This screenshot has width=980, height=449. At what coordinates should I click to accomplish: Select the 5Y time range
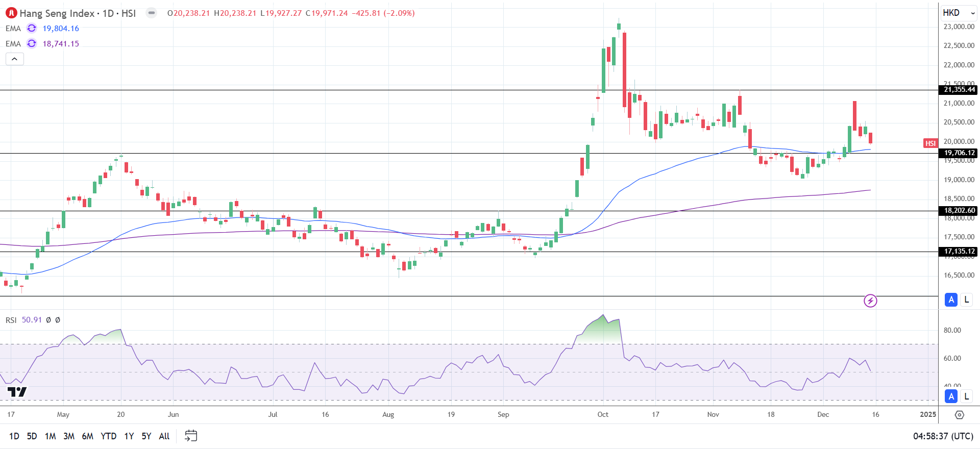point(146,436)
